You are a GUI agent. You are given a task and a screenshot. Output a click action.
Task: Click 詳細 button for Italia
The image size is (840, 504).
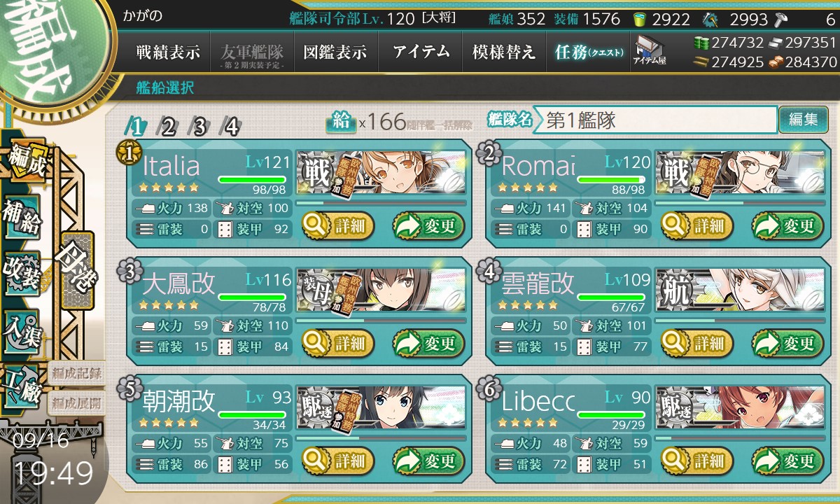(338, 225)
